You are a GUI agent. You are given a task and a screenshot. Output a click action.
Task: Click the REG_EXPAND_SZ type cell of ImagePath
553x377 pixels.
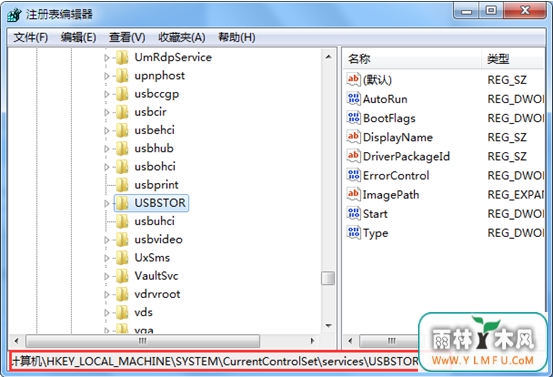tap(516, 195)
